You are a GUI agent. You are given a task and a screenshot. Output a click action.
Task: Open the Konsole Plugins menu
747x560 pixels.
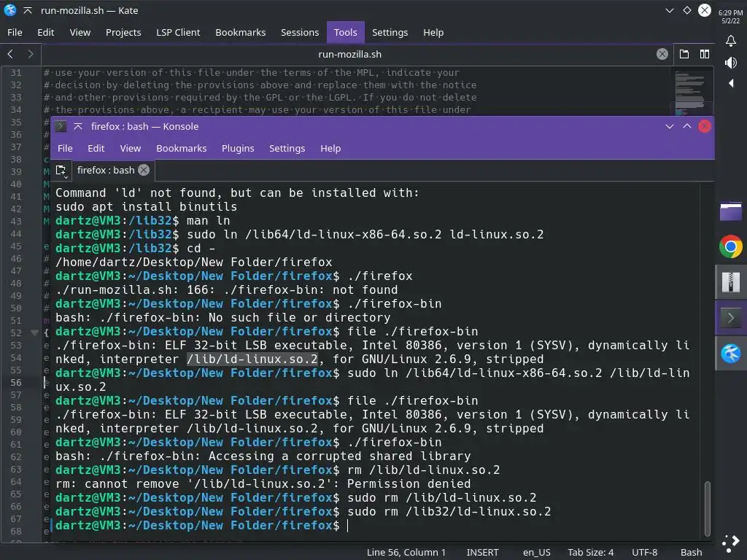[238, 148]
